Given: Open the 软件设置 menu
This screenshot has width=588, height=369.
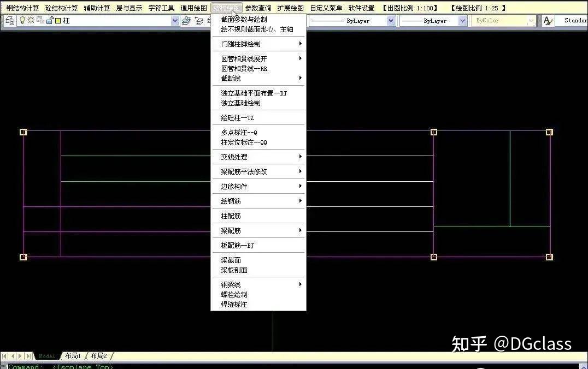Looking at the screenshot, I should (361, 8).
